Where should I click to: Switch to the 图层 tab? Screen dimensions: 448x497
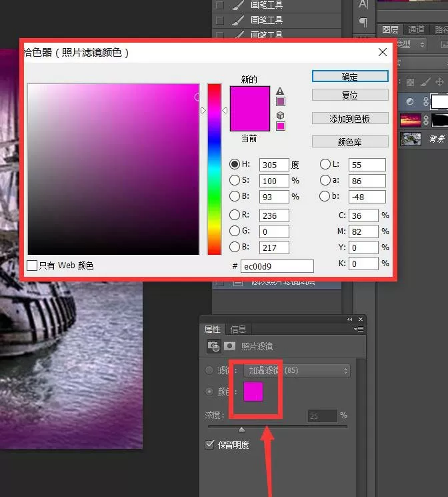[390, 30]
